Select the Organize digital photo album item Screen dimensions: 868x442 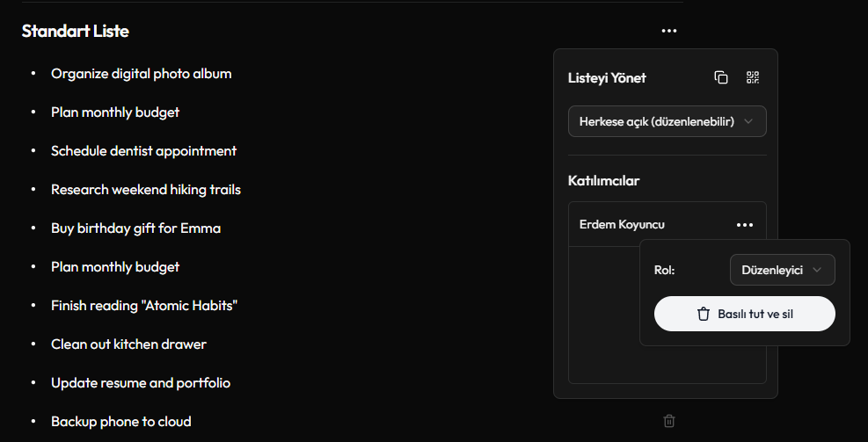pyautogui.click(x=142, y=74)
